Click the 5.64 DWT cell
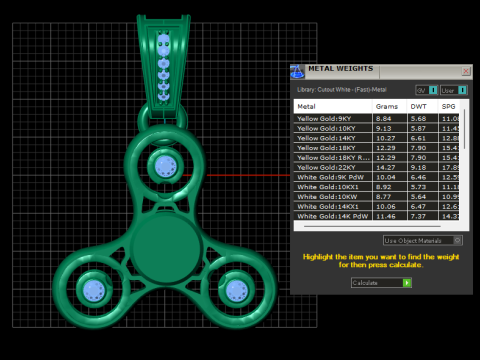The height and width of the screenshot is (360, 480). click(x=422, y=197)
